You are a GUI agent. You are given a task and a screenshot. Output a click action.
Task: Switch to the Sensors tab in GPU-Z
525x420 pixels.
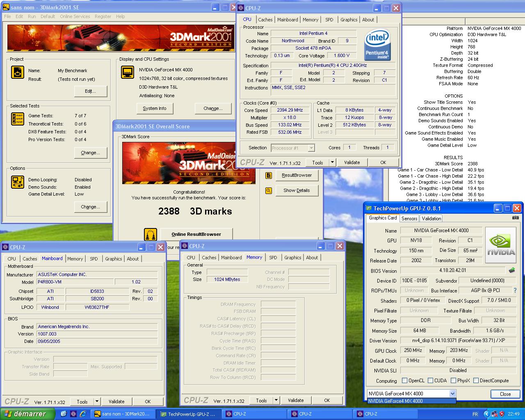[409, 219]
